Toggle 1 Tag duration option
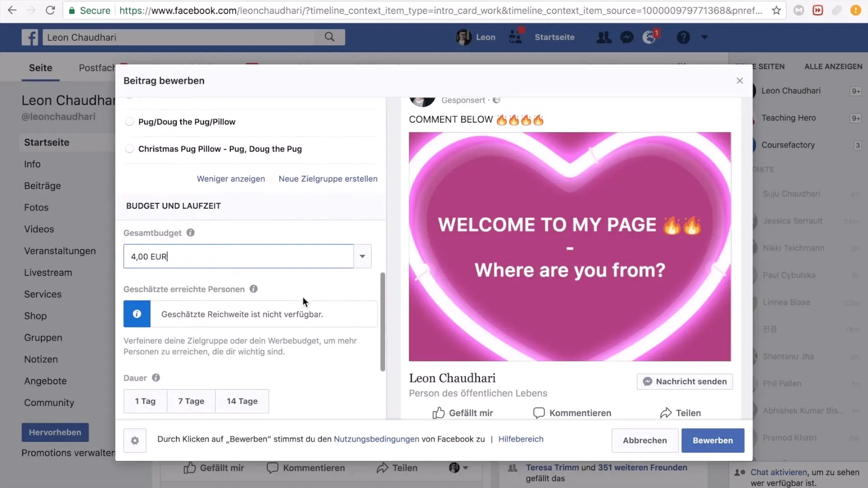The image size is (868, 488). point(145,400)
